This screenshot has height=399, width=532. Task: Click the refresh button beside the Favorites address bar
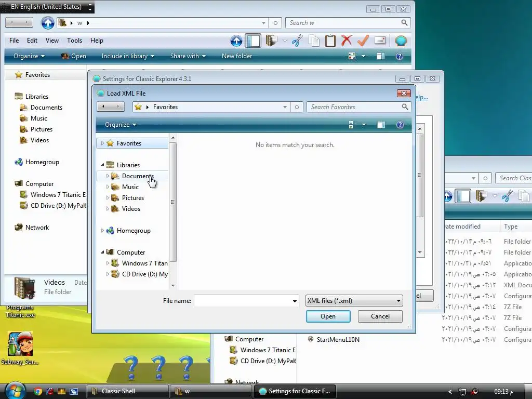297,107
